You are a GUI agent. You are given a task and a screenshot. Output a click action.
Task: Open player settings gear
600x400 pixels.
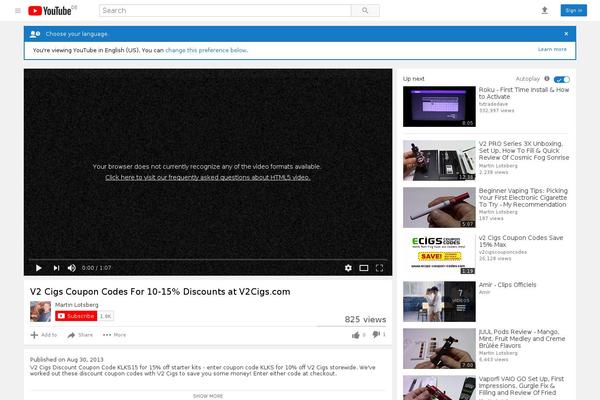(348, 268)
